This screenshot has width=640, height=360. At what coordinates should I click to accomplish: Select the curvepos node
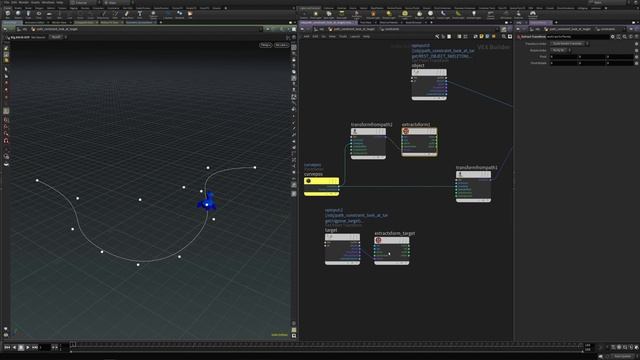click(321, 187)
